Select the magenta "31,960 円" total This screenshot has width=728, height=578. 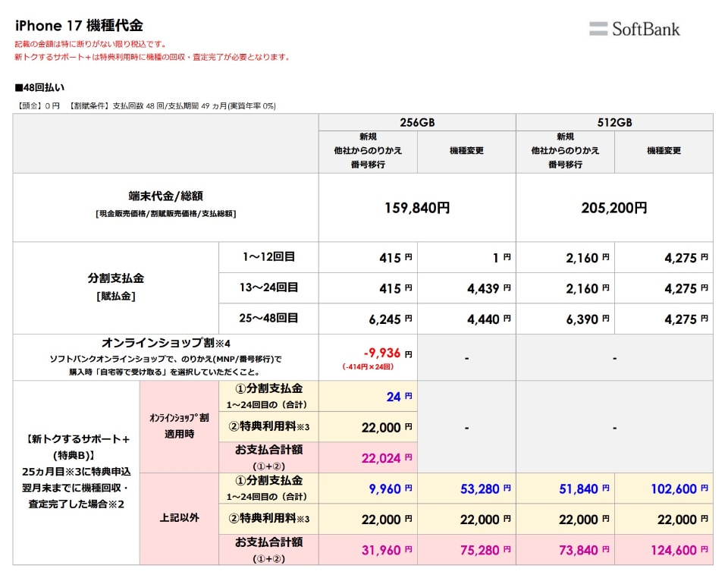387,550
